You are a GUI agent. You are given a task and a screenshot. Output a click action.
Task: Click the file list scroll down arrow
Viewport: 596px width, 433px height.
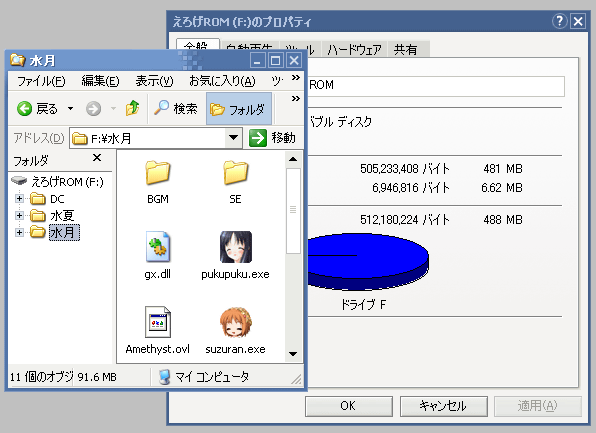click(x=293, y=354)
